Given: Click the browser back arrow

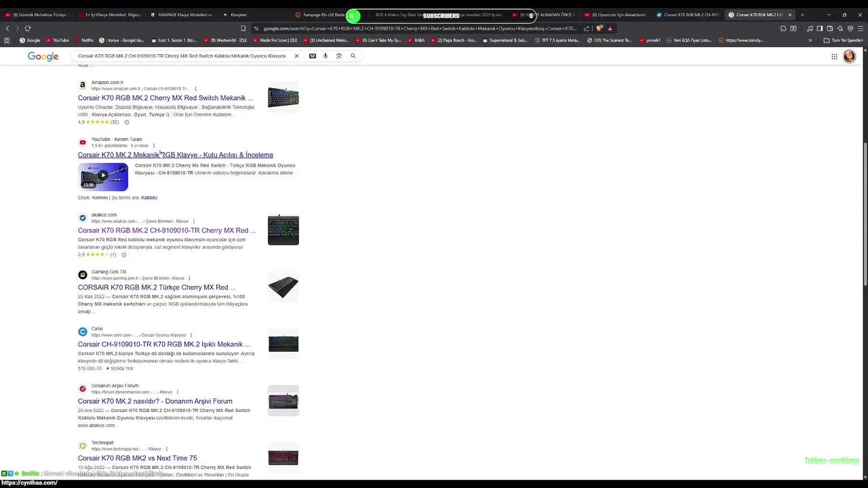Looking at the screenshot, I should [7, 28].
